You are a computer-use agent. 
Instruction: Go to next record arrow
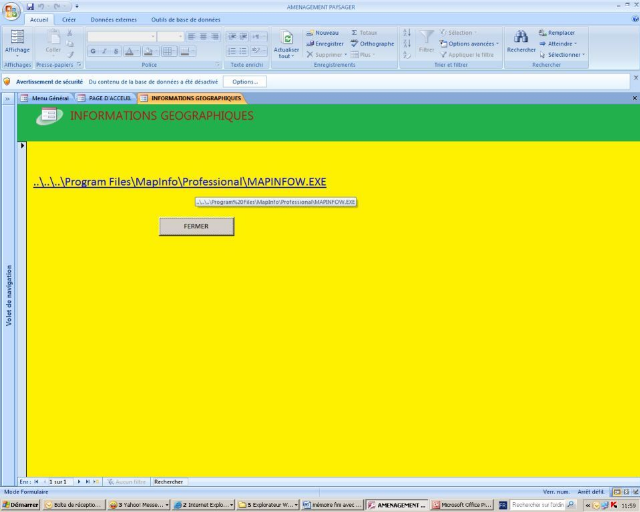point(79,482)
